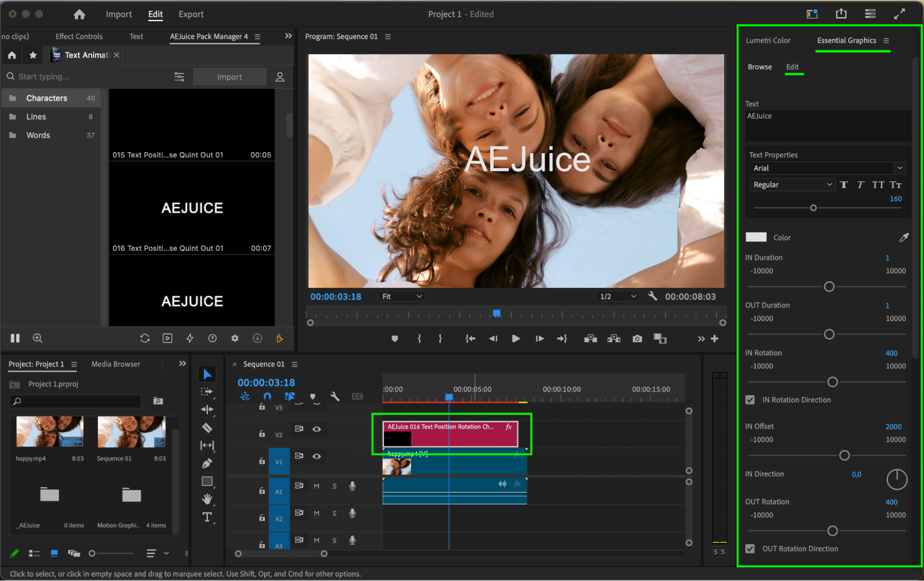Click the Import button in AEJuice panel
The height and width of the screenshot is (581, 924).
point(229,77)
